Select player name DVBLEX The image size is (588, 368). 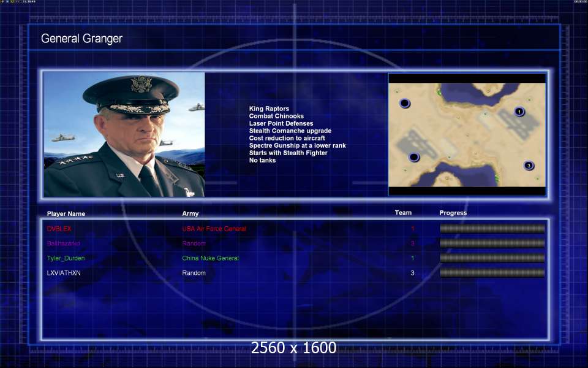click(x=59, y=229)
